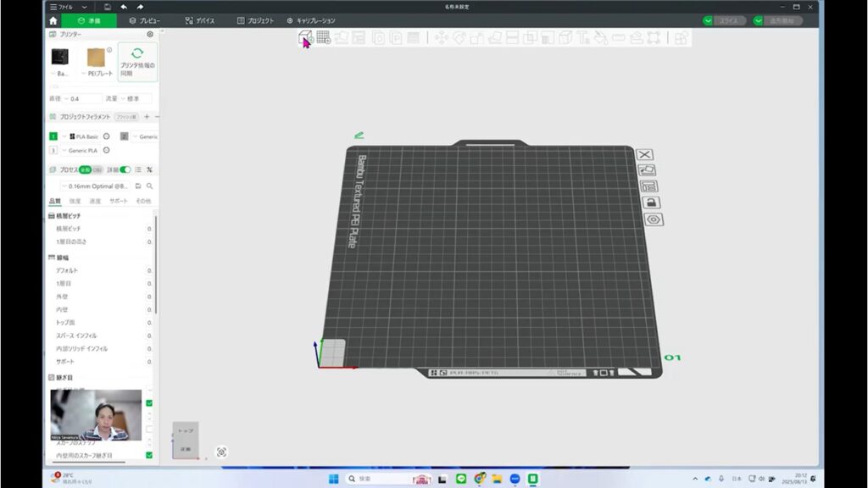Click the Slice plate button

click(728, 20)
